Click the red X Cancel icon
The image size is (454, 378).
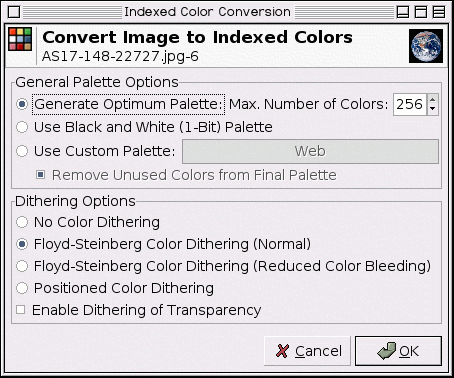[x=282, y=351]
